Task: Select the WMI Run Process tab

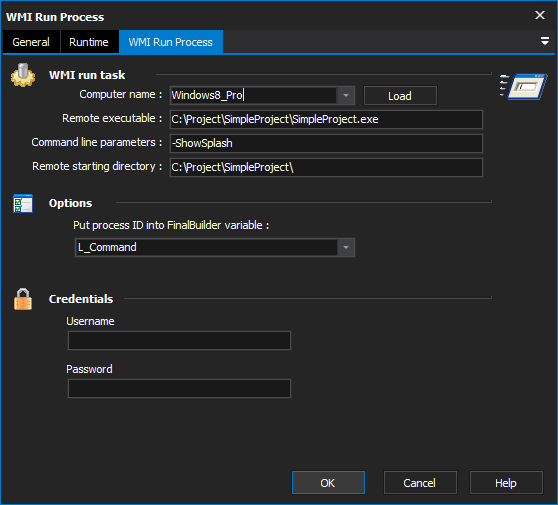Action: click(171, 42)
